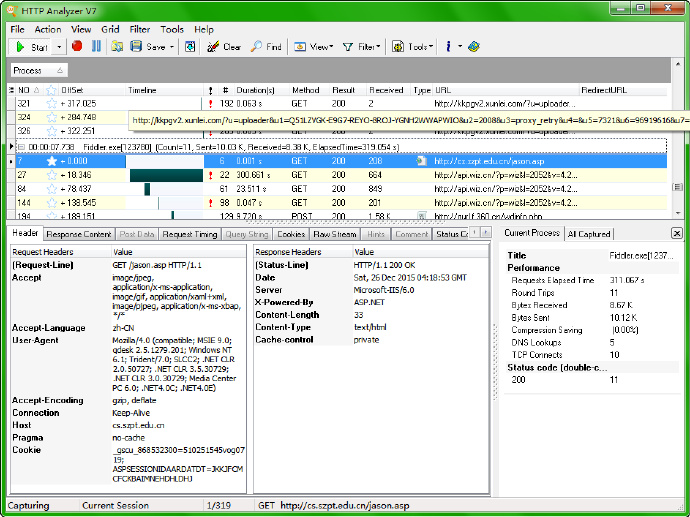Screen dimensions: 690x517
Task: Open the Tools toolbar dropdown
Action: 413,47
